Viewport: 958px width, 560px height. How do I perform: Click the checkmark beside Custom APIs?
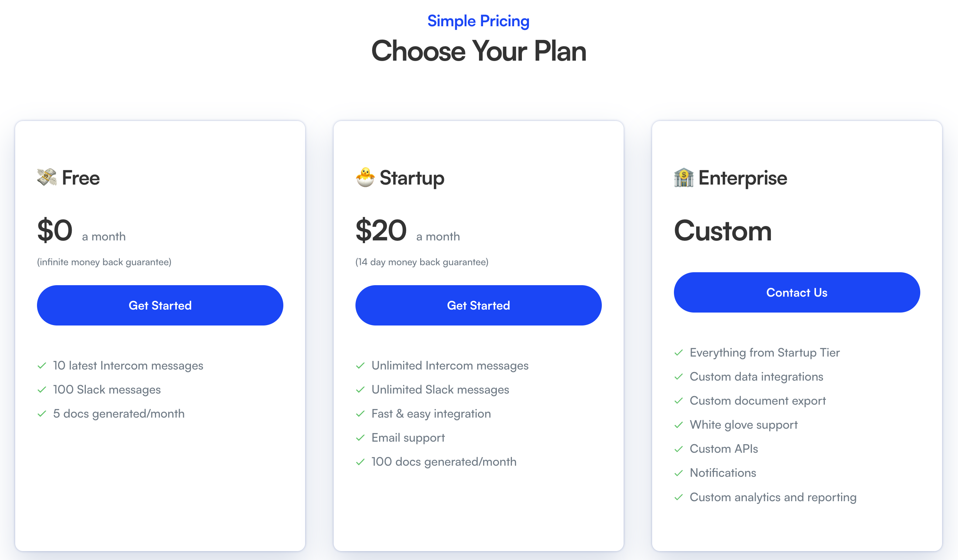(679, 449)
